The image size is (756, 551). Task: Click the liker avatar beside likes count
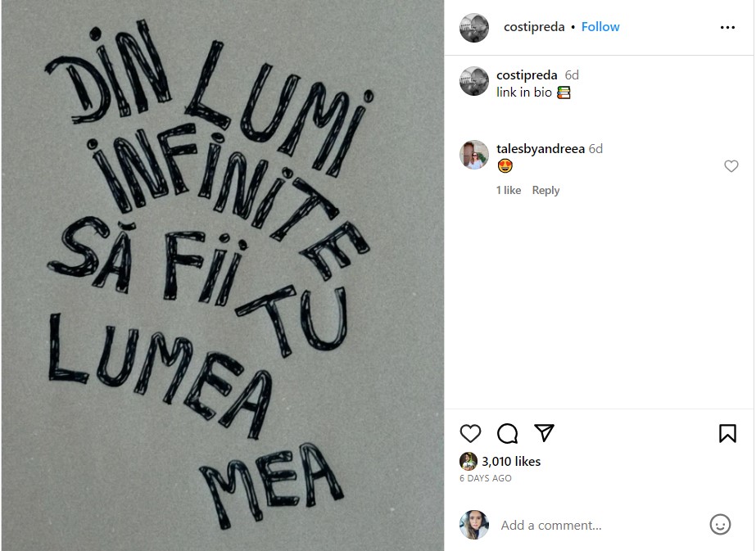click(x=469, y=461)
